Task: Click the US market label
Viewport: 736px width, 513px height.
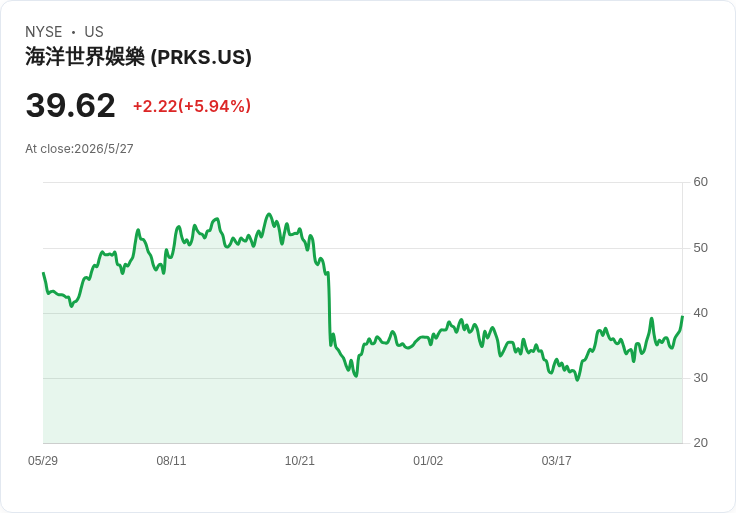Action: (94, 32)
